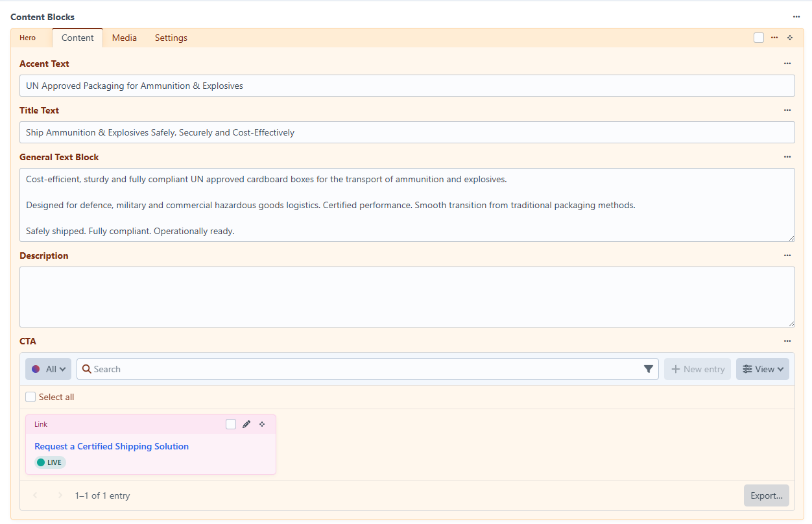The image size is (812, 524).
Task: Click the General Text Block resize grip
Action: (791, 237)
